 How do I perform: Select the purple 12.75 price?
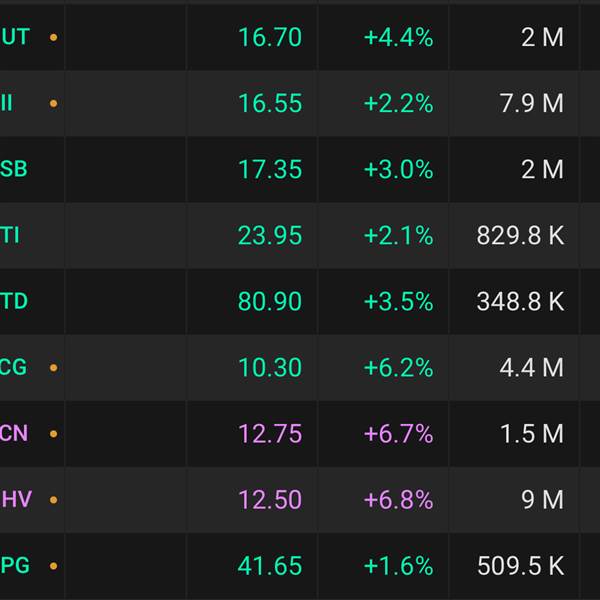tap(269, 434)
